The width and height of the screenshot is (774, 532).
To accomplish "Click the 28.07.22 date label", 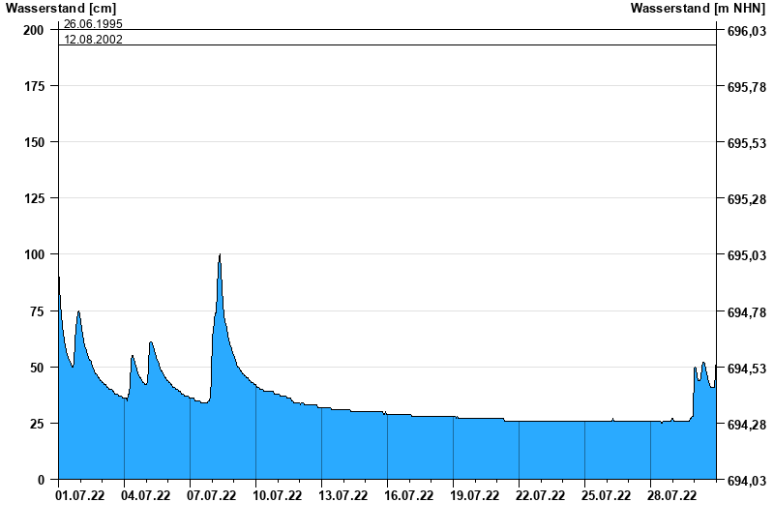I will tap(671, 496).
